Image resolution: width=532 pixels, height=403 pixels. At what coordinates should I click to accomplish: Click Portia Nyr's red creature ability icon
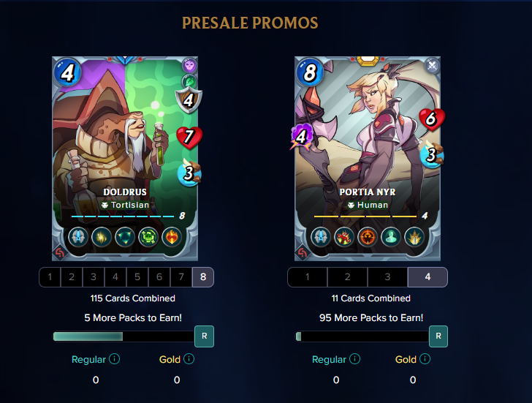(344, 237)
